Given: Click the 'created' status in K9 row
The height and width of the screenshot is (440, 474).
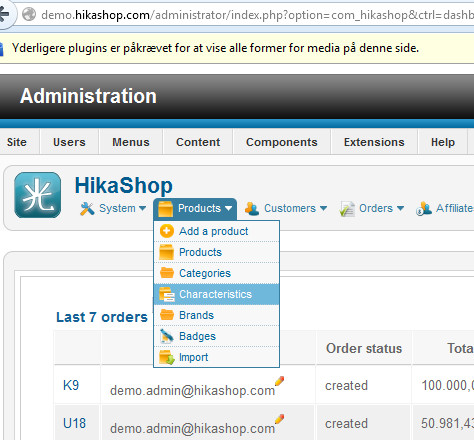Looking at the screenshot, I should (346, 385).
